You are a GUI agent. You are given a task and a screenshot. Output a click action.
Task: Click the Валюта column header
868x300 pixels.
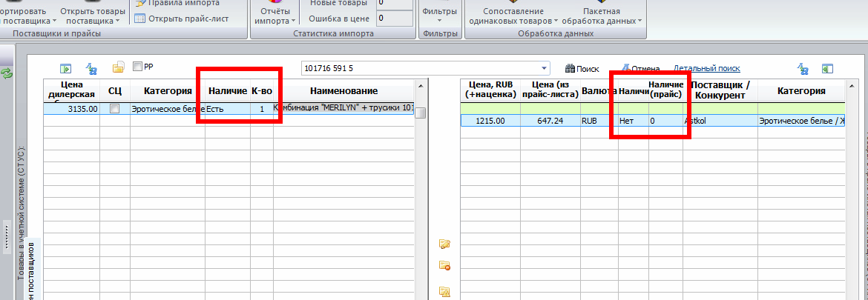(599, 91)
